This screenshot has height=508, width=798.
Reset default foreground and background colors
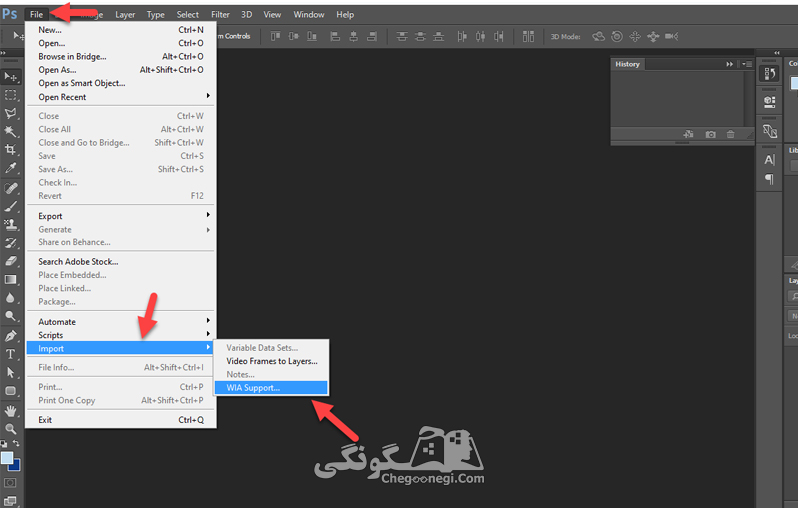coord(4,444)
